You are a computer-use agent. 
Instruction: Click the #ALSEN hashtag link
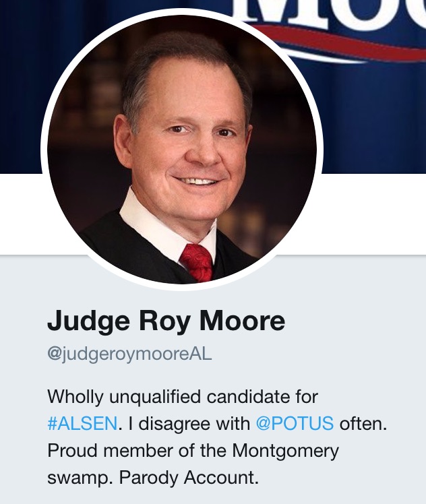click(82, 423)
